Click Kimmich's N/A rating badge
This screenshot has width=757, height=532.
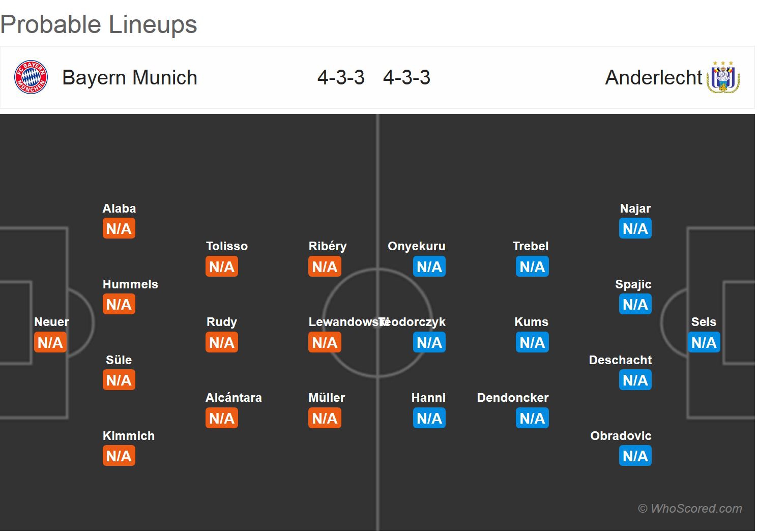(x=119, y=456)
